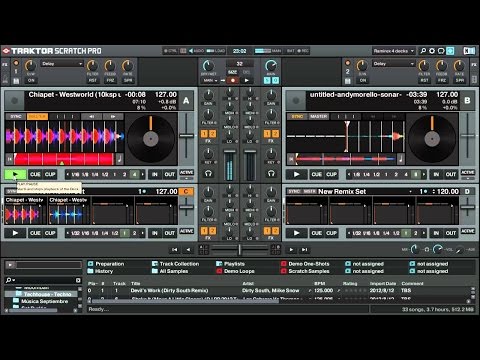Toggle loop ACTIVE on Deck B
Viewport: 480px width, 360px height.
[468, 172]
